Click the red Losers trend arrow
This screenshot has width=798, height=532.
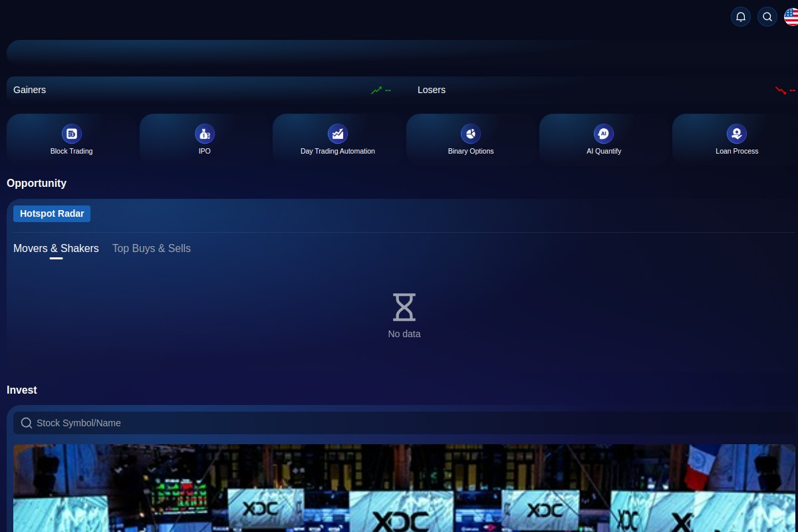point(781,90)
